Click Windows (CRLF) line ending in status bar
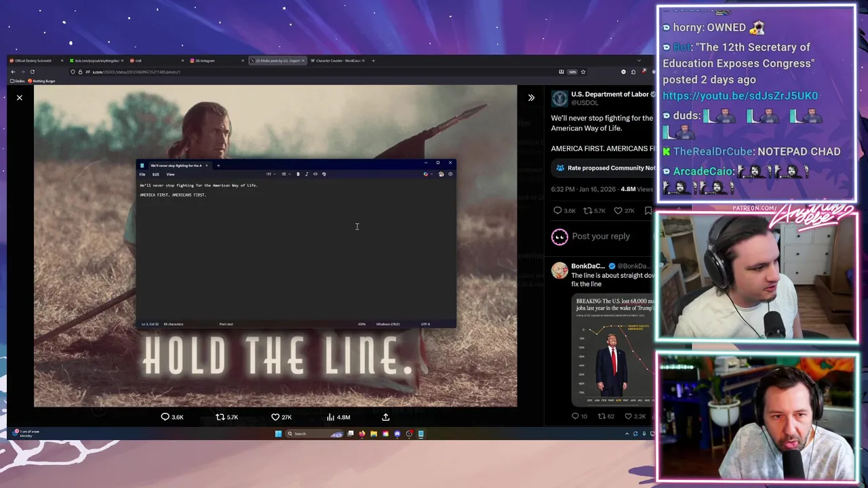This screenshot has width=868, height=488. click(388, 324)
